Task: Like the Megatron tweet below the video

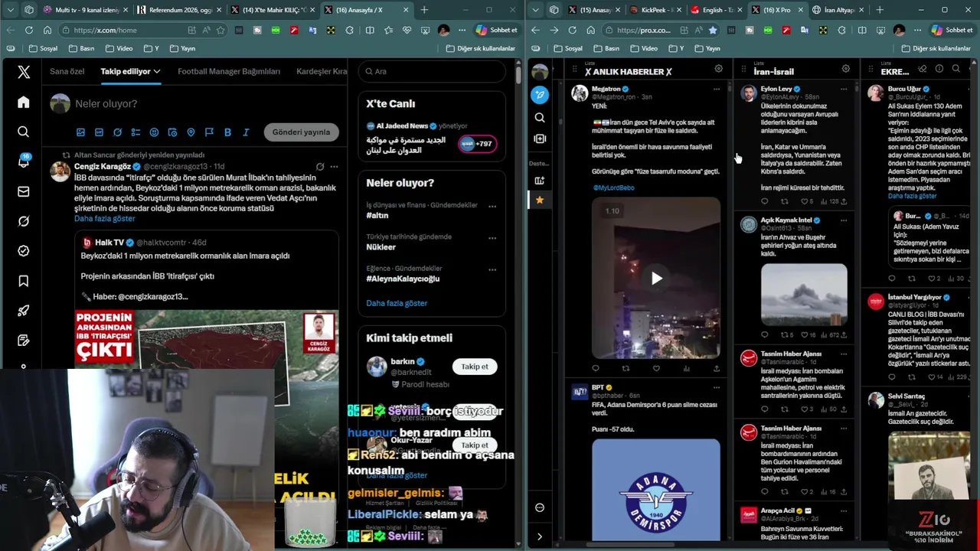Action: tap(656, 368)
